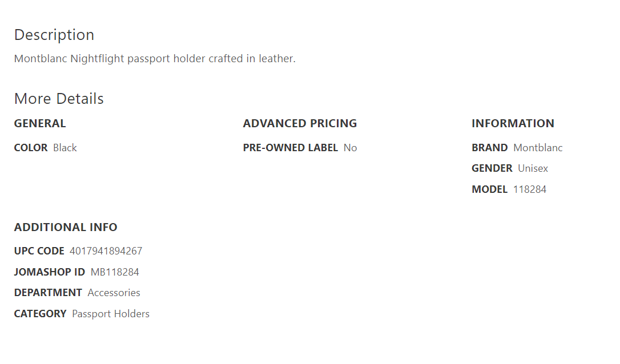620x364 pixels.
Task: Click the More Details heading
Action: click(59, 99)
